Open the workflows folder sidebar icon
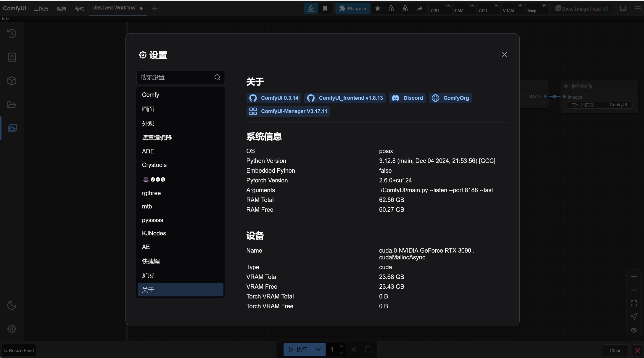 coord(12,104)
